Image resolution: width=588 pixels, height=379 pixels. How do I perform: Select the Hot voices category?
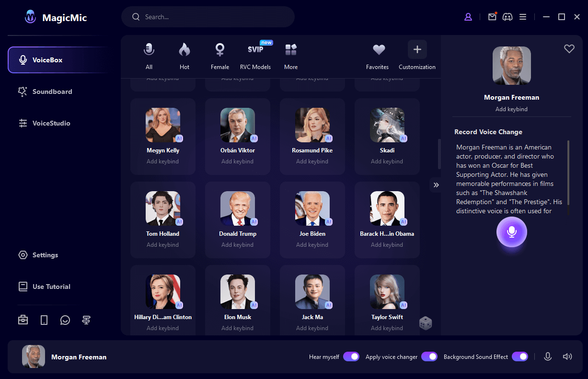tap(184, 56)
